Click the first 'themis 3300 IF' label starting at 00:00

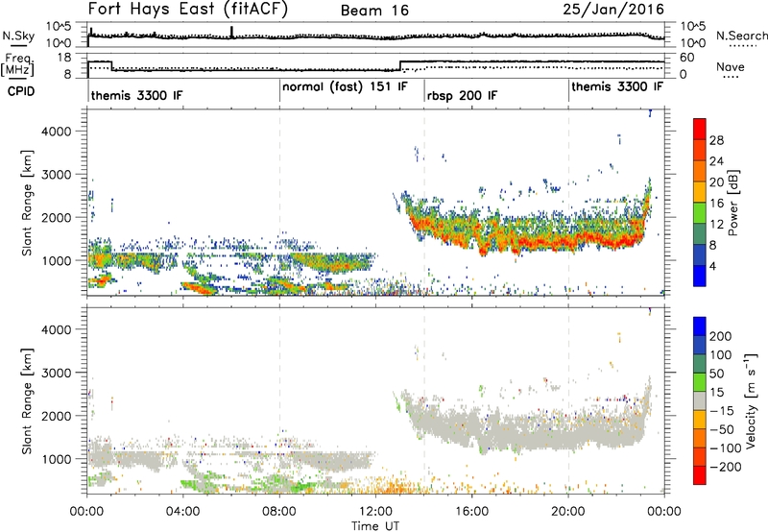136,95
